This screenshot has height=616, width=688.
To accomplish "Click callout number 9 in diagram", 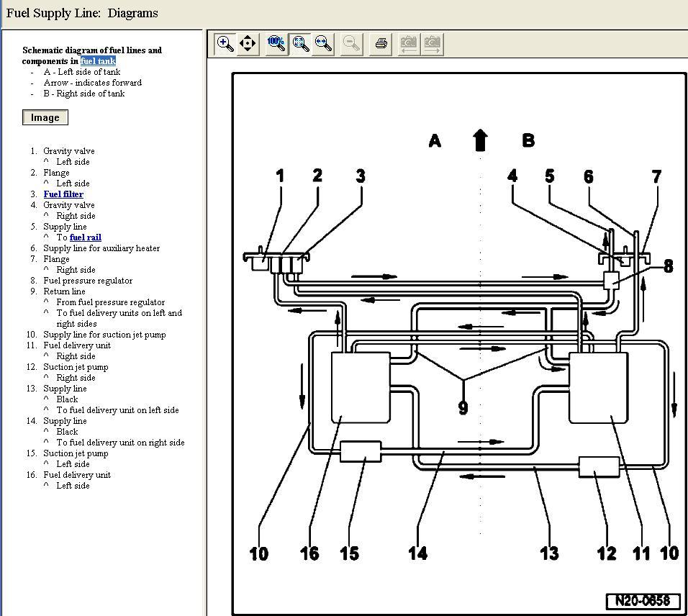I will coord(463,407).
